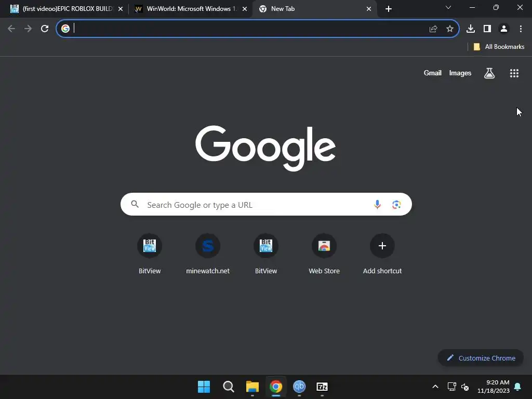
Task: Click the share page icon
Action: coord(433,29)
